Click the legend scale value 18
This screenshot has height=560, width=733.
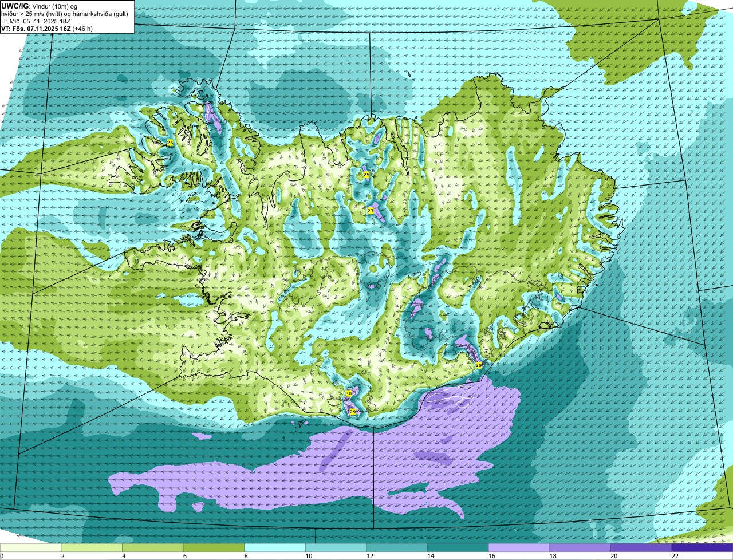coord(553,556)
